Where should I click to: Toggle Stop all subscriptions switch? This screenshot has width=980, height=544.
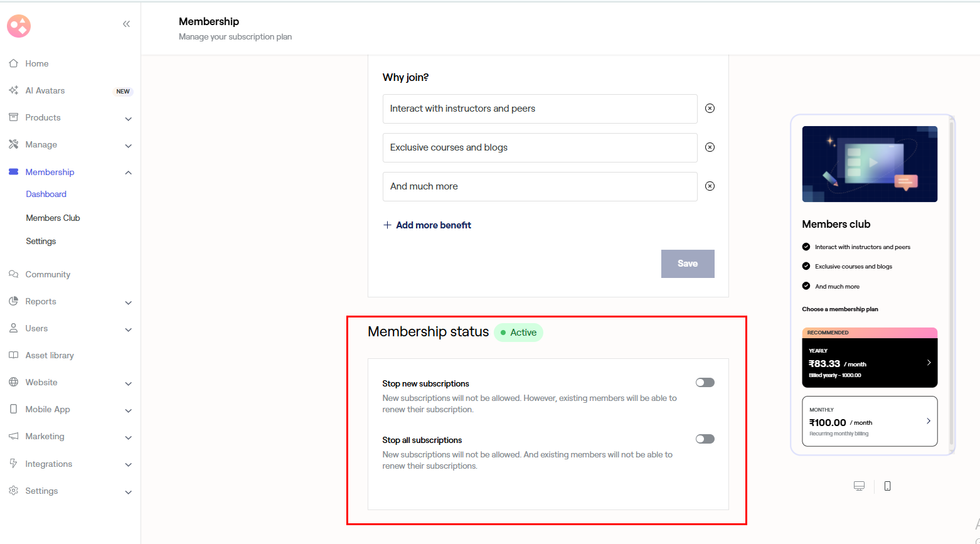click(x=705, y=439)
